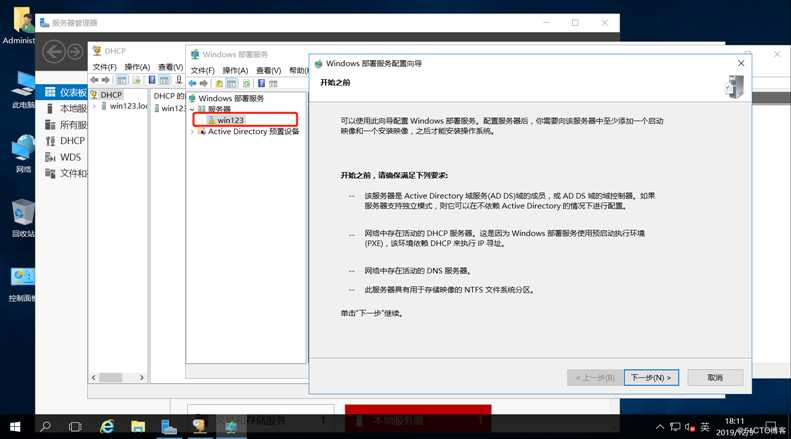Screen dimensions: 791x439
Task: Open 操作(A) menu in the Windows 部署服务 window
Action: click(x=235, y=71)
